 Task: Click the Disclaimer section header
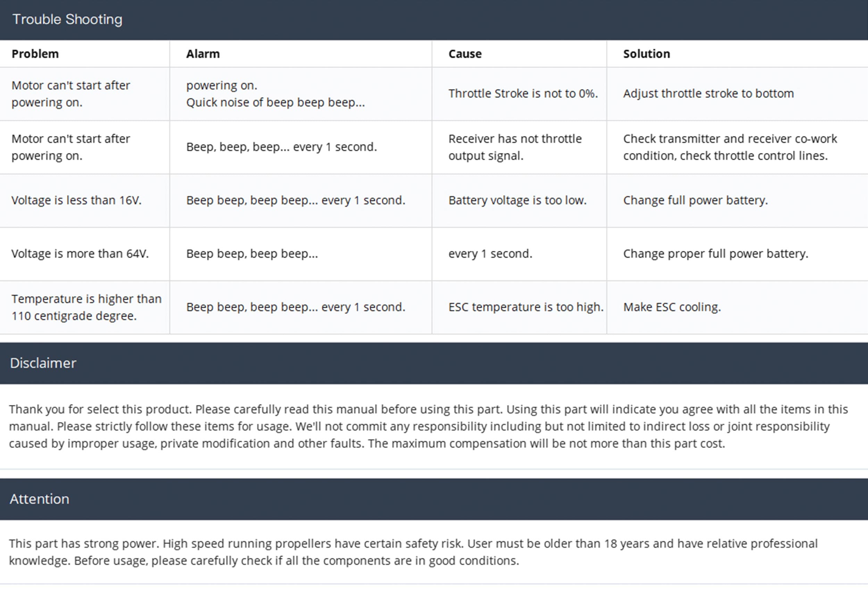pyautogui.click(x=43, y=363)
